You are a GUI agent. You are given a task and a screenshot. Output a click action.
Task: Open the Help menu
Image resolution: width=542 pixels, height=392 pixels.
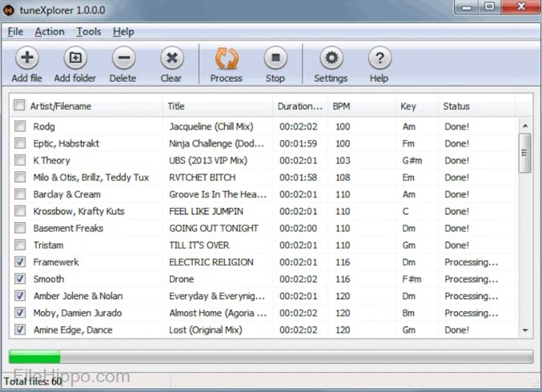pyautogui.click(x=123, y=32)
